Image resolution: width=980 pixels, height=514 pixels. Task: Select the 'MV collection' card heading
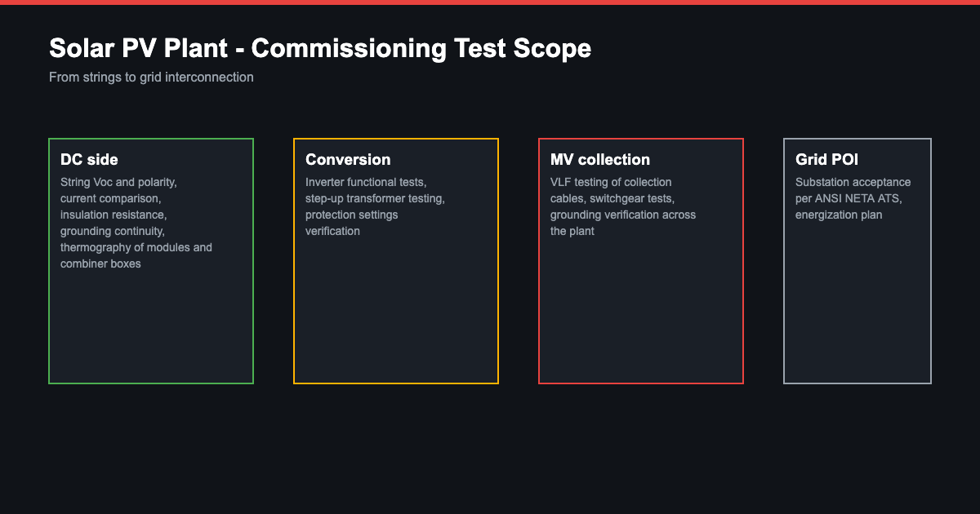click(x=600, y=160)
